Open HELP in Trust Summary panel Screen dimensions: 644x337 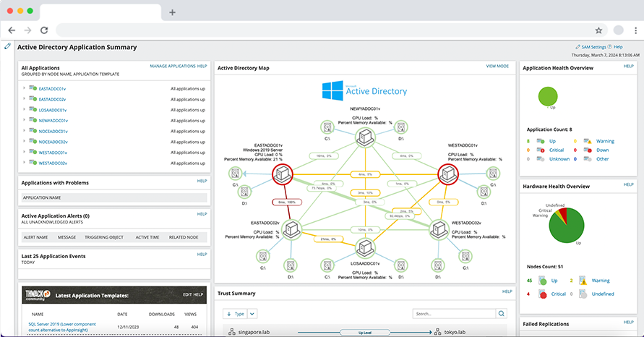point(507,291)
